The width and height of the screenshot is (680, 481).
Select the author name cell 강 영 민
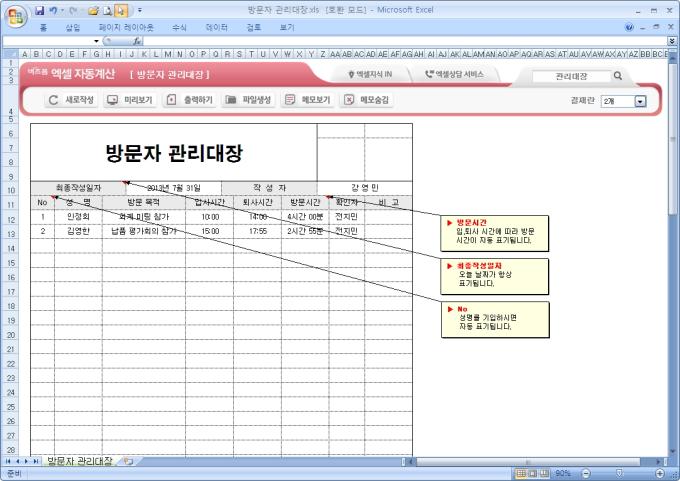[x=365, y=188]
